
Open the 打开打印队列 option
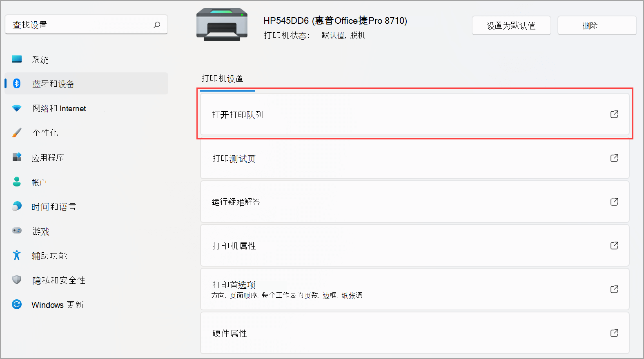[x=414, y=114]
